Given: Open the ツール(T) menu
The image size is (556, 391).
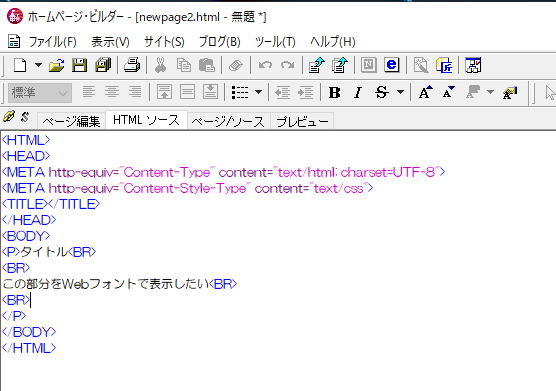Looking at the screenshot, I should pyautogui.click(x=276, y=42).
